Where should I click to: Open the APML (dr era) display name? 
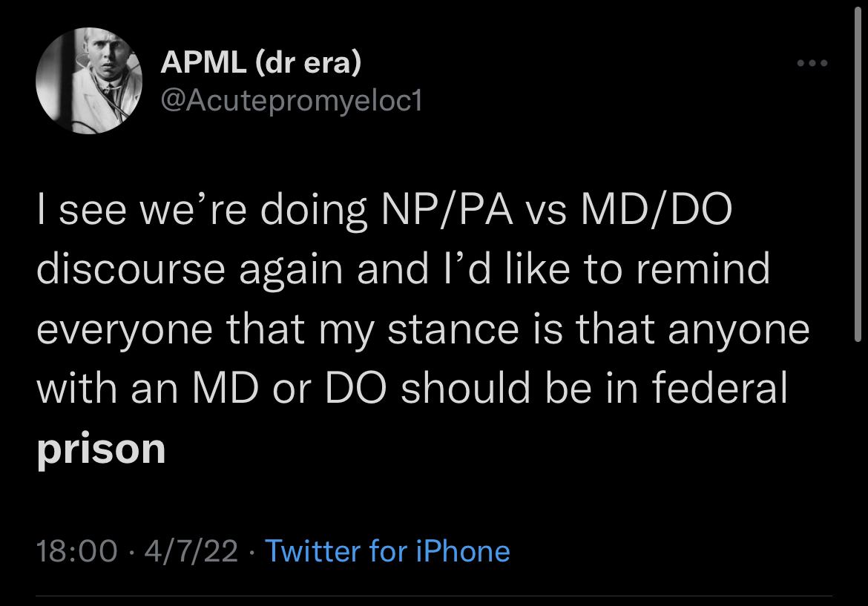tap(261, 64)
